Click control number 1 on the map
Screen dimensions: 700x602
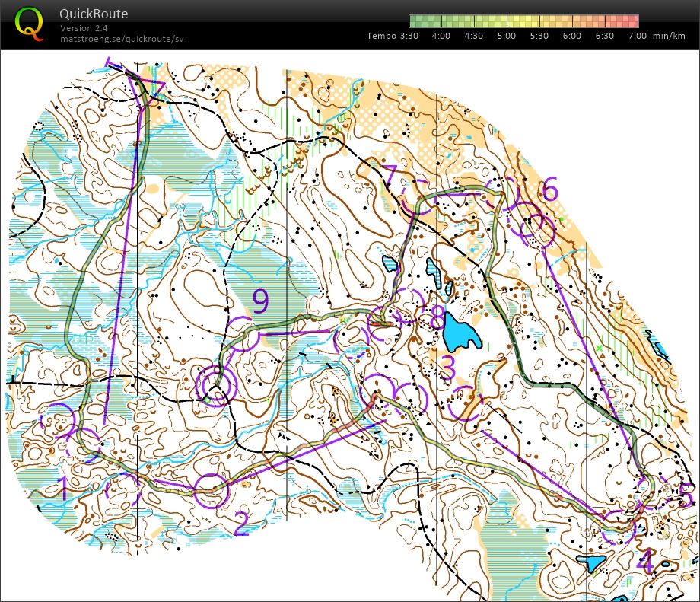coord(63,488)
